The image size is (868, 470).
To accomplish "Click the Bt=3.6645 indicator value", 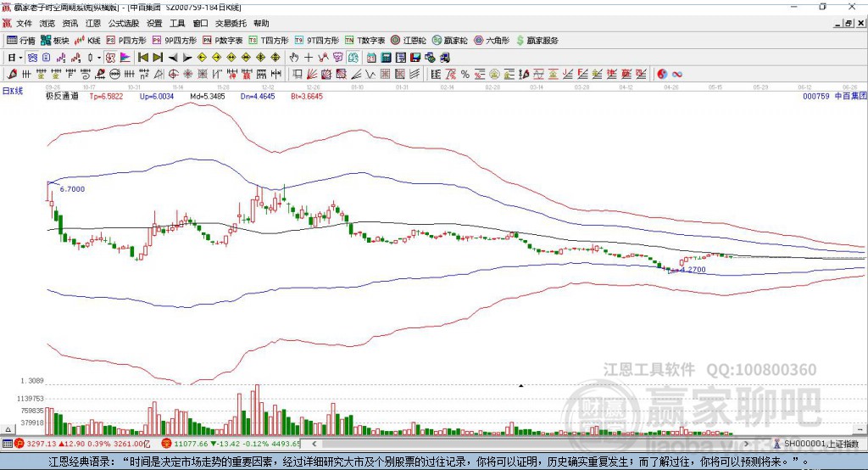I will (307, 96).
